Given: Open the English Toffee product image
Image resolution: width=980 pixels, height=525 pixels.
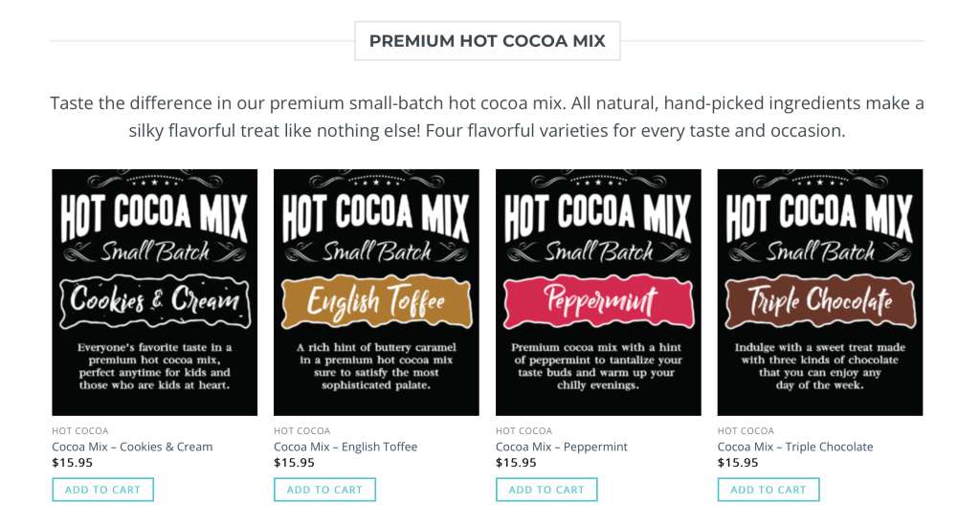Looking at the screenshot, I should [376, 292].
